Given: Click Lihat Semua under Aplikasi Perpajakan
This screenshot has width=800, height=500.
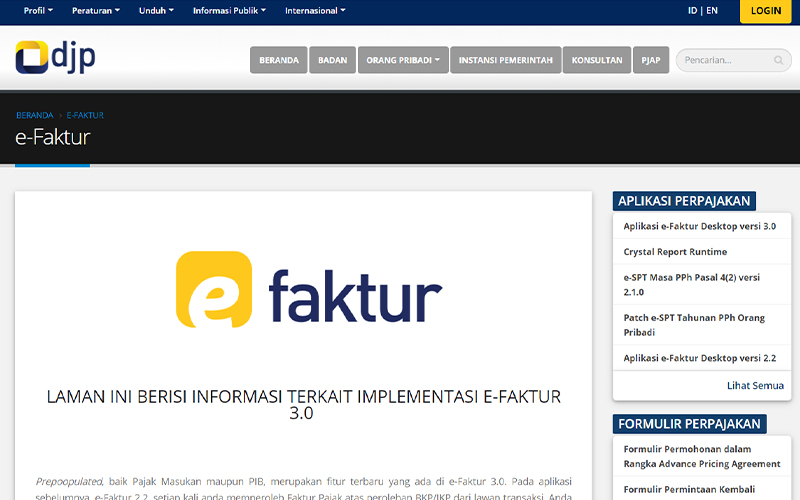Looking at the screenshot, I should coord(755,386).
